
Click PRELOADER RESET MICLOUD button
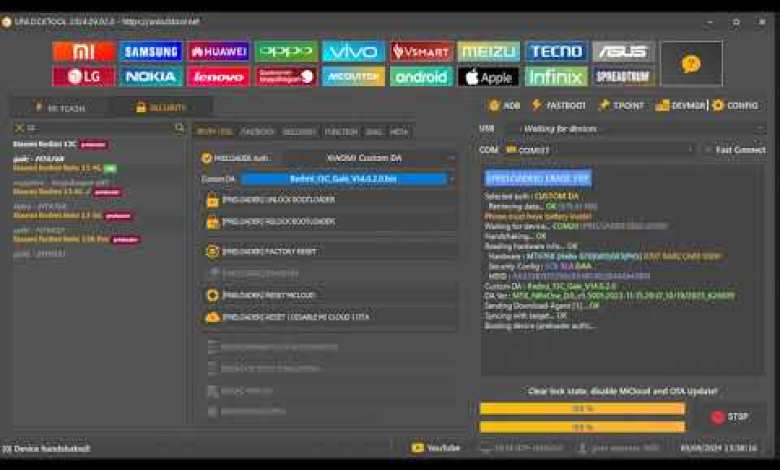click(x=329, y=295)
